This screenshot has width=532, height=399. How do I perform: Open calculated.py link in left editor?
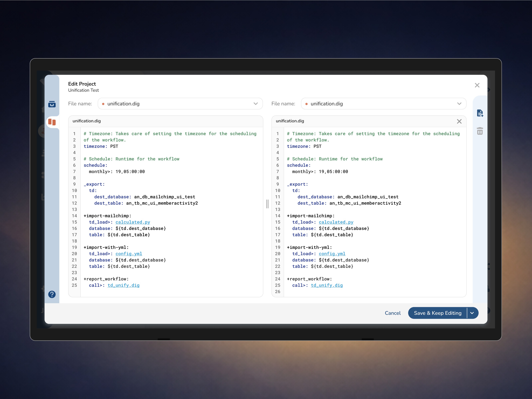[133, 222]
